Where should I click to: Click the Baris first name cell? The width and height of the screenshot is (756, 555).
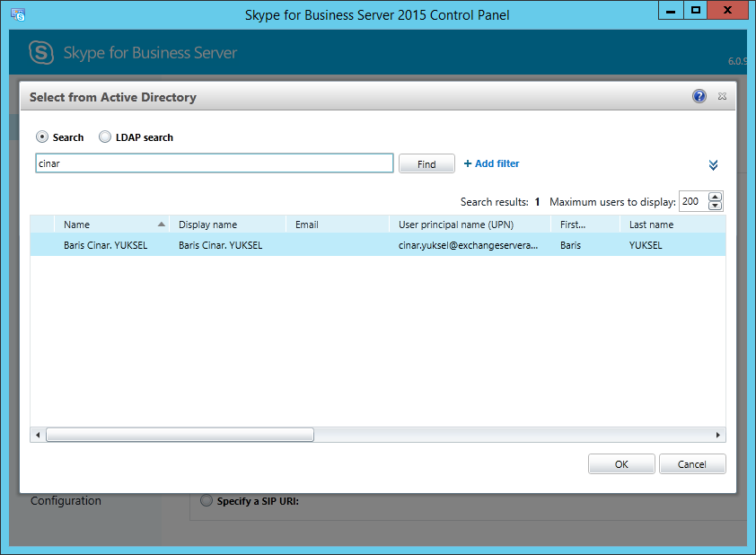(570, 245)
